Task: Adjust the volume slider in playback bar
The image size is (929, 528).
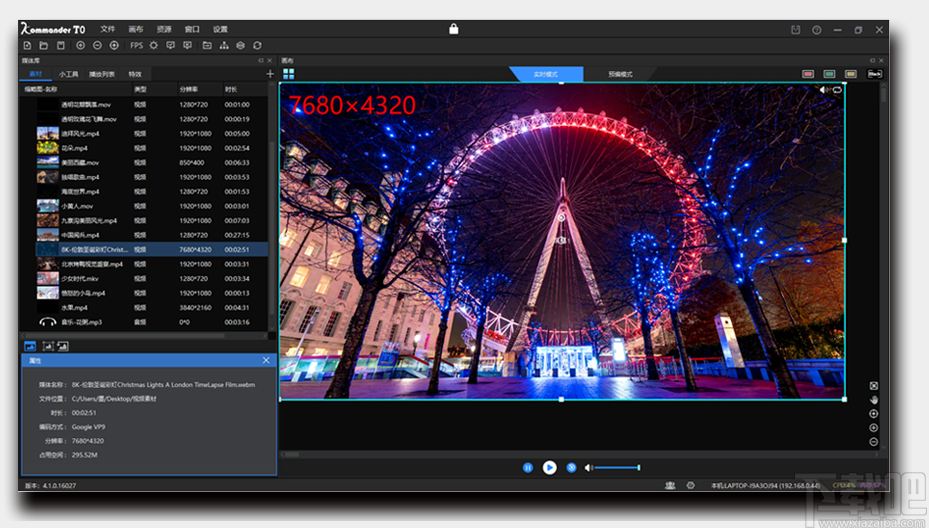Action: (x=618, y=467)
